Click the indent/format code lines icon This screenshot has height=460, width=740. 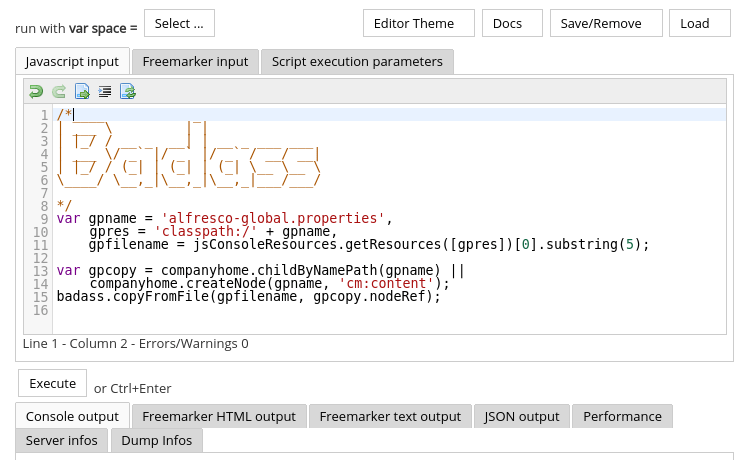(x=105, y=92)
